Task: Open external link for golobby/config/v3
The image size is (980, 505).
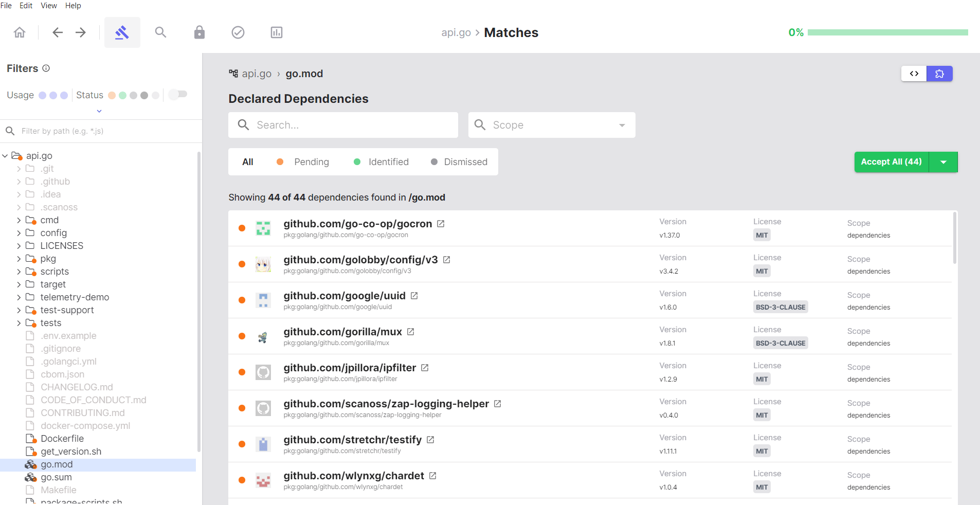Action: point(447,260)
